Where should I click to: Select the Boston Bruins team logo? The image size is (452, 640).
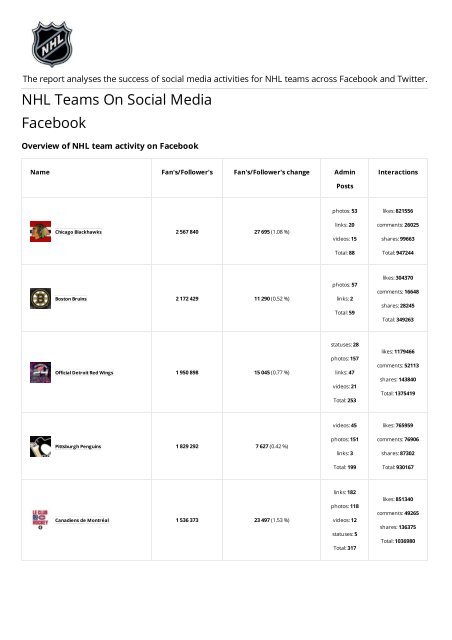point(40,298)
